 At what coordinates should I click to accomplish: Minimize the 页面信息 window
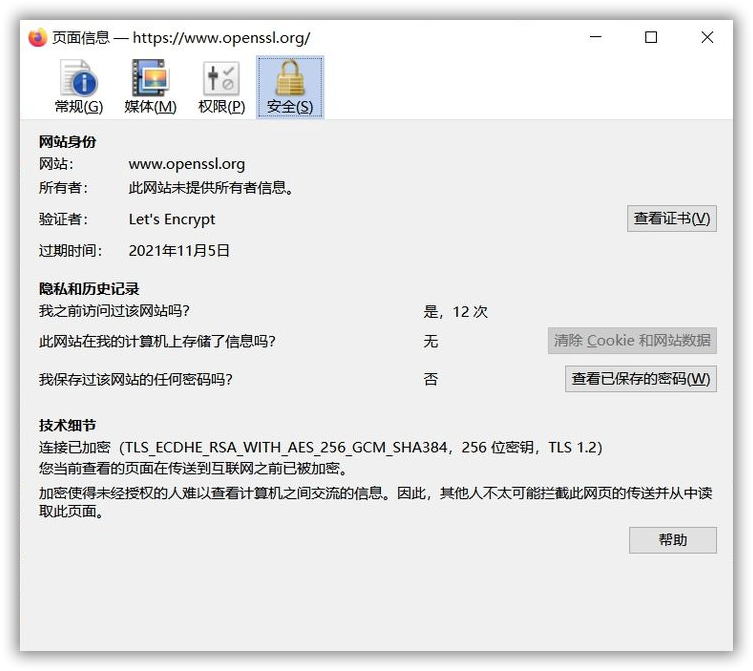[595, 37]
